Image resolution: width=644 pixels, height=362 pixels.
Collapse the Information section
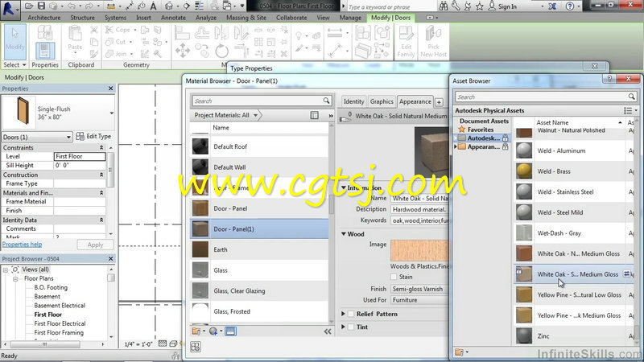[344, 187]
